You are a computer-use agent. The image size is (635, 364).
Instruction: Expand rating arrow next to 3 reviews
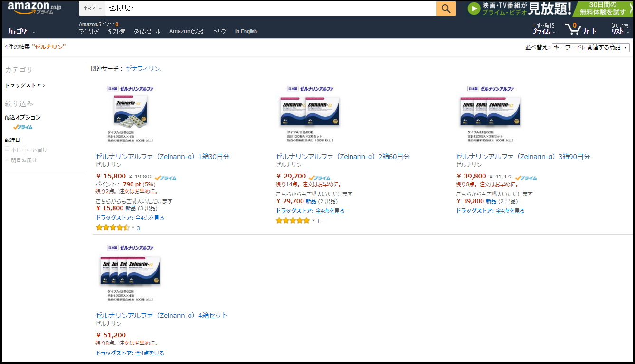[x=133, y=228]
